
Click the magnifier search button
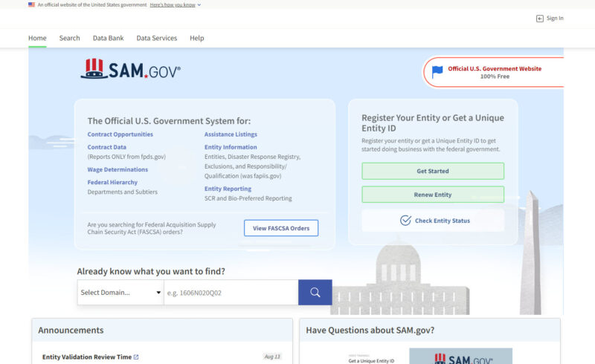coord(315,293)
